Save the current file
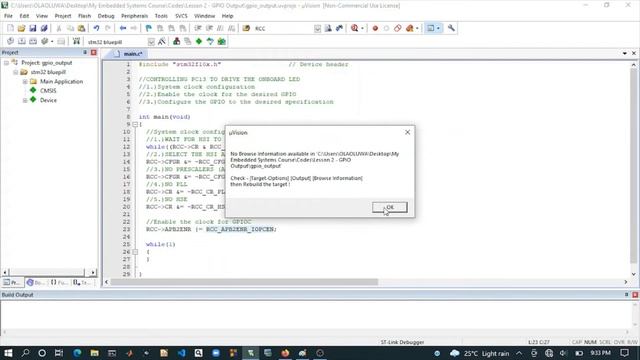The image size is (640, 360). pos(33,28)
